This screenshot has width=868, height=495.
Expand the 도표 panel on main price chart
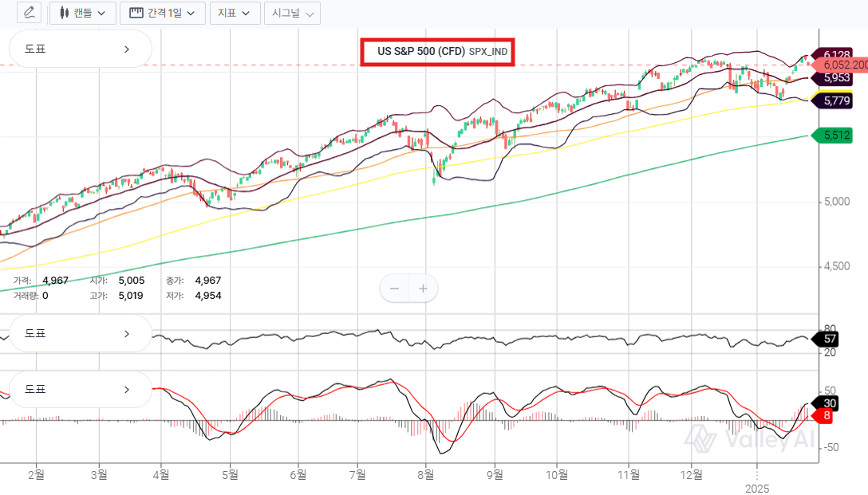(80, 49)
